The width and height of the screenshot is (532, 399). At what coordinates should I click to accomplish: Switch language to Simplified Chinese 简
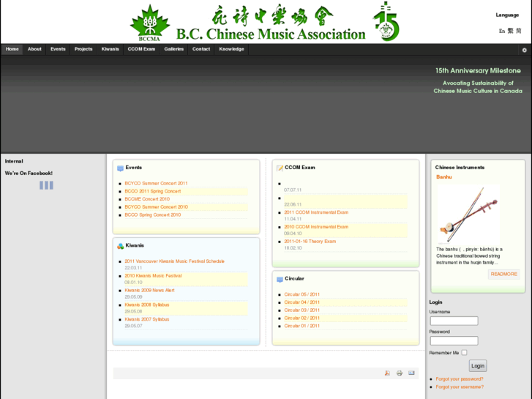click(518, 31)
